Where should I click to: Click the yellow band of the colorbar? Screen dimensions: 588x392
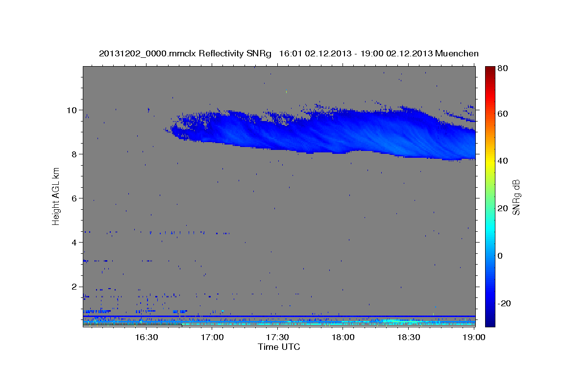point(490,162)
